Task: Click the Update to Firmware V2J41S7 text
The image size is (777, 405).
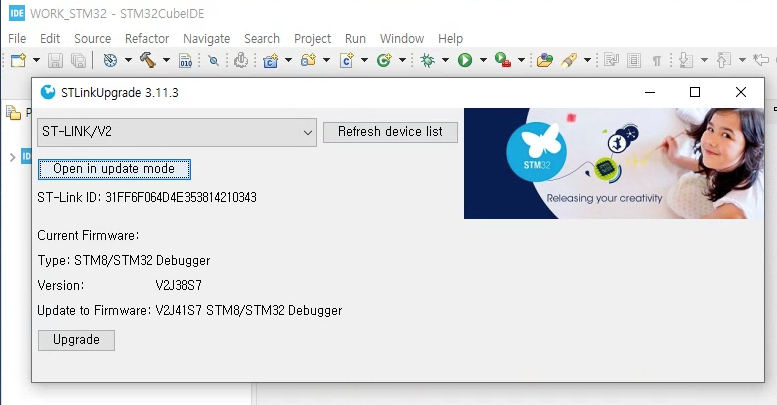Action: [x=189, y=310]
